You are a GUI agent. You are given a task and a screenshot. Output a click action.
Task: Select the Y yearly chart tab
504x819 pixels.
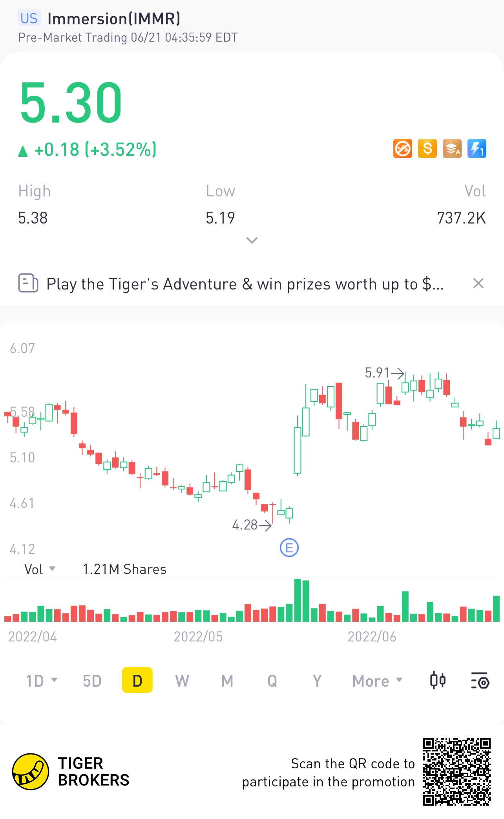[317, 681]
